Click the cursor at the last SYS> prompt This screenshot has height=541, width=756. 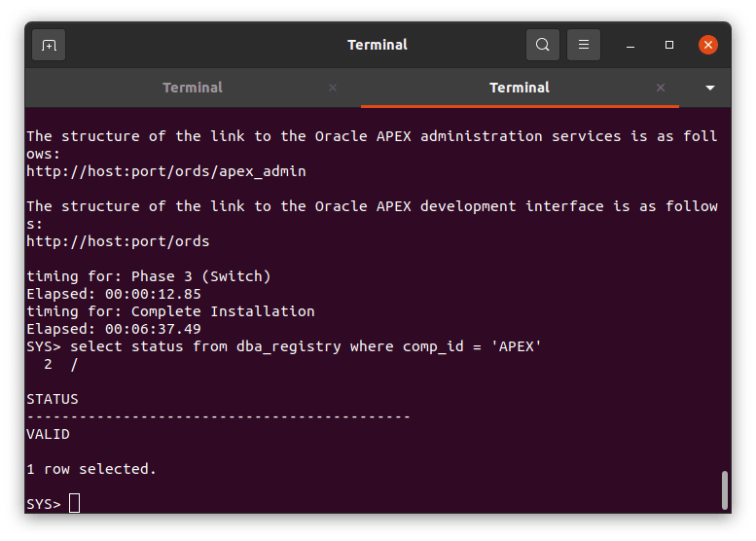[x=75, y=503]
